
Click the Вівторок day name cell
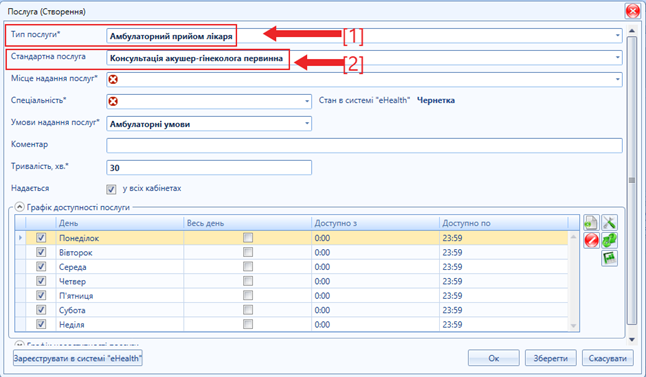[x=119, y=252]
